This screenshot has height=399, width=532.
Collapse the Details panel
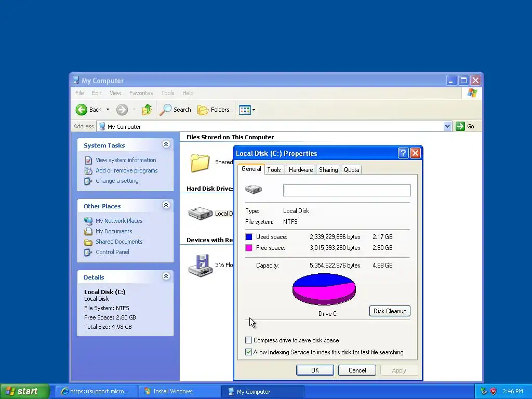point(166,276)
